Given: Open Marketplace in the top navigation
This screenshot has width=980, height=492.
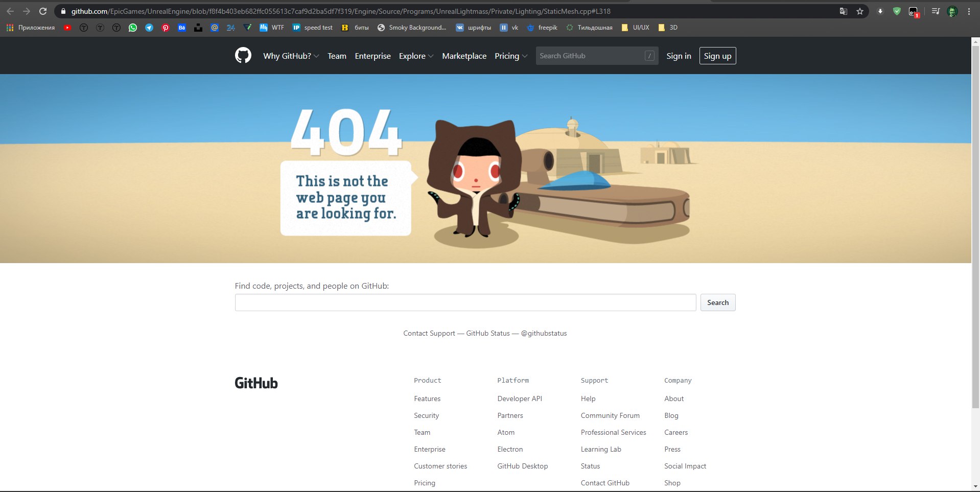Looking at the screenshot, I should click(464, 56).
